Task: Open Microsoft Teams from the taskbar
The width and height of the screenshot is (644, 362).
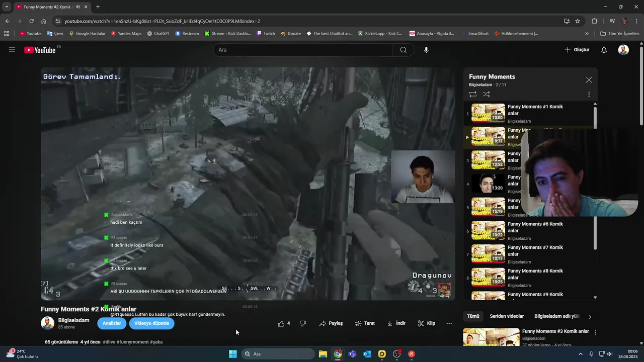Action: tap(352, 354)
